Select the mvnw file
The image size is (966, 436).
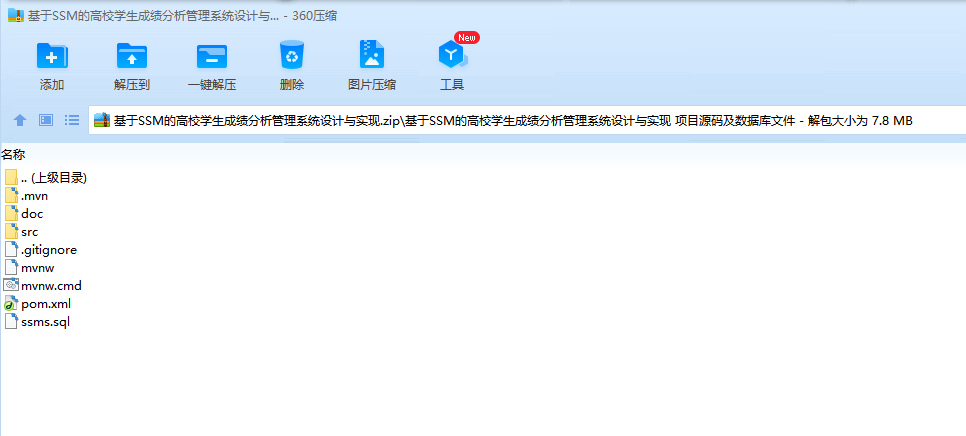point(29,267)
